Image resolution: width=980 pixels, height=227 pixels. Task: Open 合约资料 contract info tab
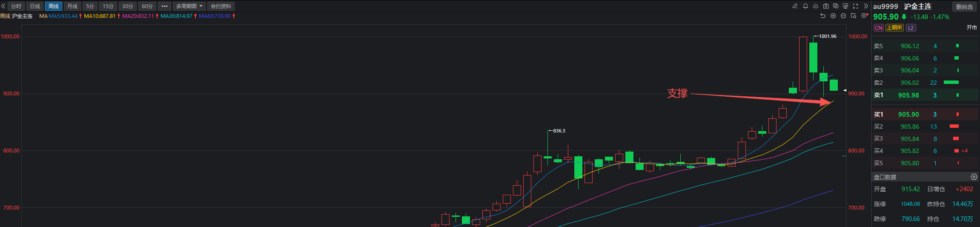(221, 6)
